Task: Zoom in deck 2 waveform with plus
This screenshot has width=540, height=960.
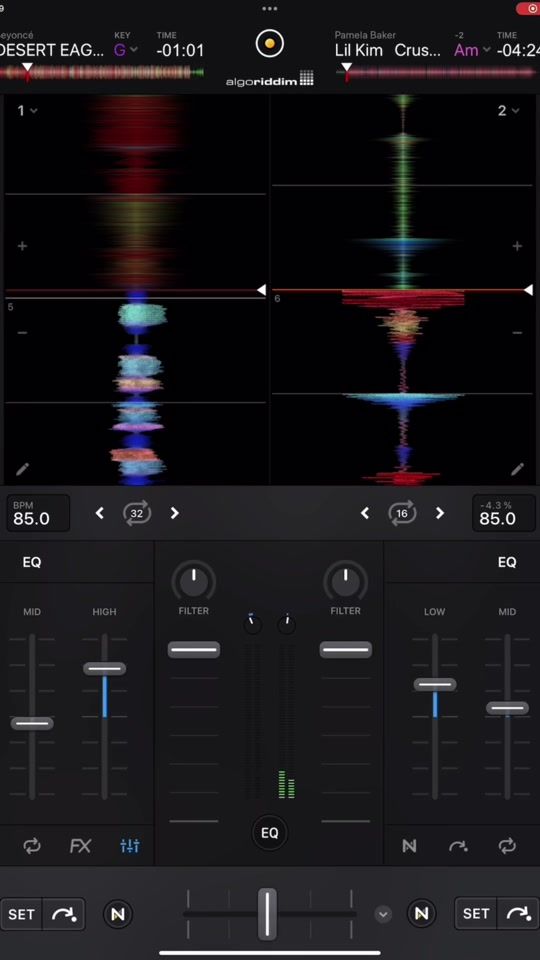Action: (x=517, y=246)
